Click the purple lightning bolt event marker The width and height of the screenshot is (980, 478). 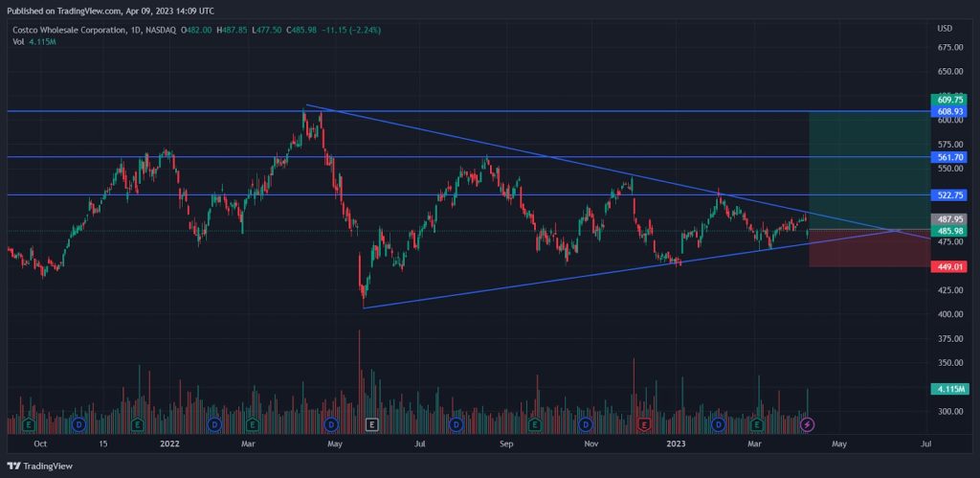tap(808, 424)
